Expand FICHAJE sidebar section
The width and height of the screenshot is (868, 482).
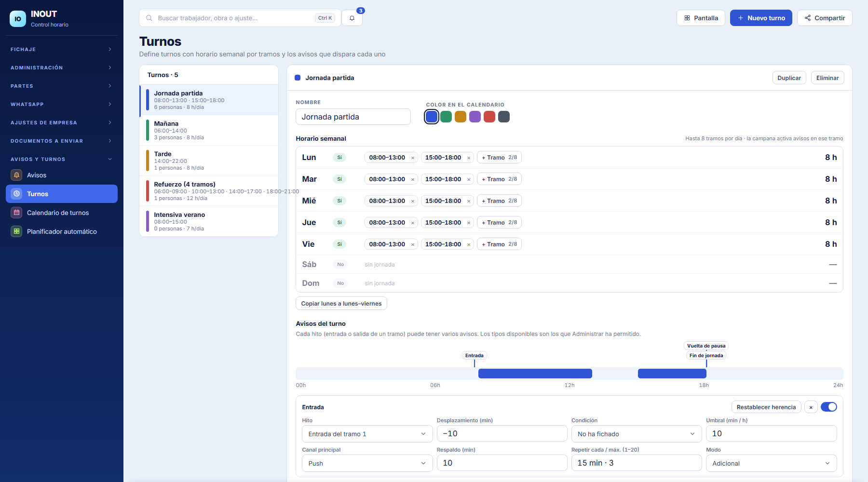(62, 49)
